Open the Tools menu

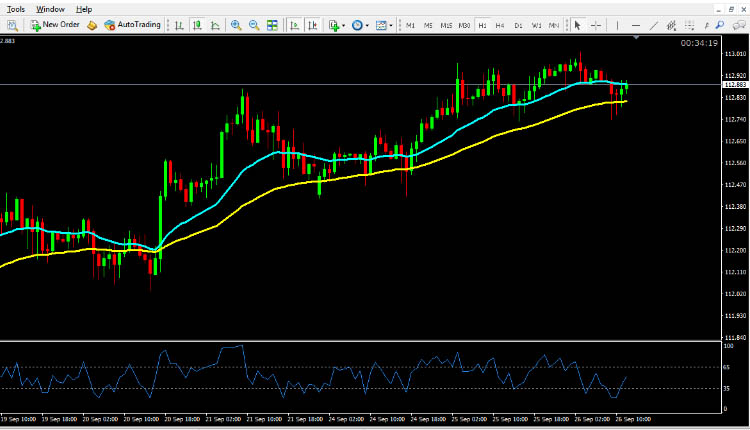[x=15, y=9]
